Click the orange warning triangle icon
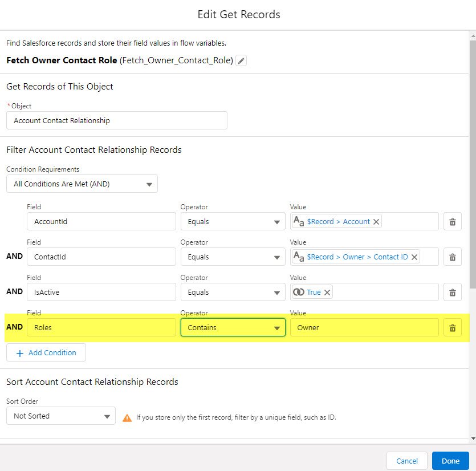Screen dimensions: 476x471 point(127,417)
